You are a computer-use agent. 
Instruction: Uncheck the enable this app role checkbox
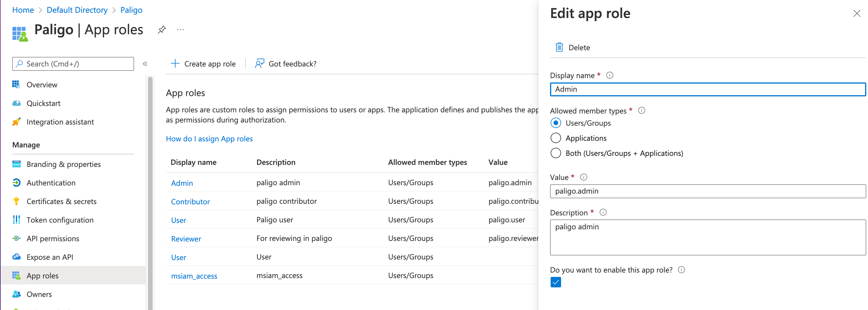[556, 282]
